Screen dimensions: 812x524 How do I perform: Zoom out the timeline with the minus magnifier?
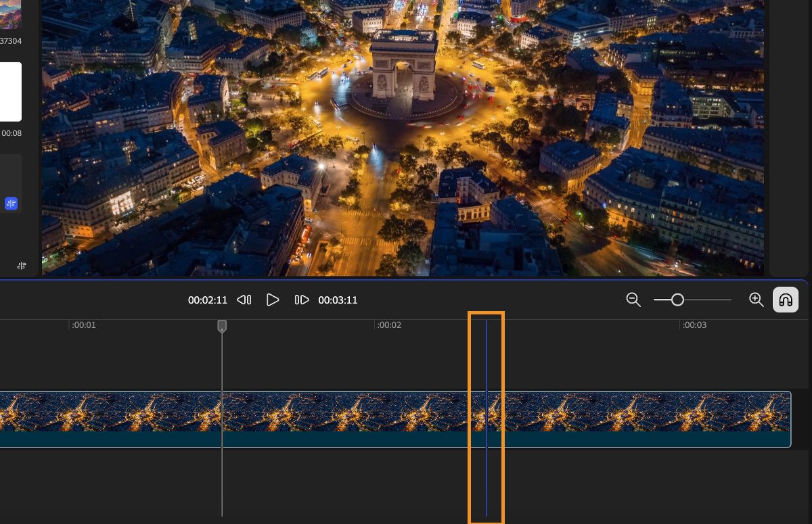pyautogui.click(x=633, y=300)
